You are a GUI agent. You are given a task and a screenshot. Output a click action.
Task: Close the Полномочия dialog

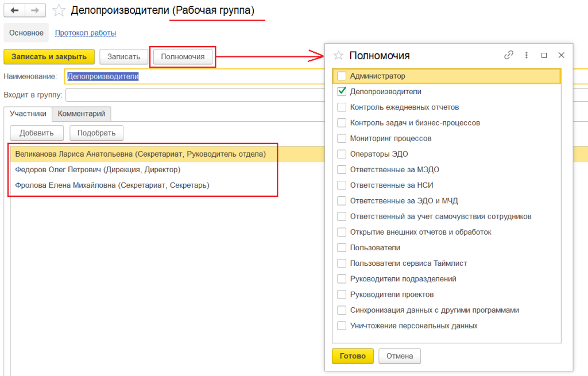(x=562, y=55)
